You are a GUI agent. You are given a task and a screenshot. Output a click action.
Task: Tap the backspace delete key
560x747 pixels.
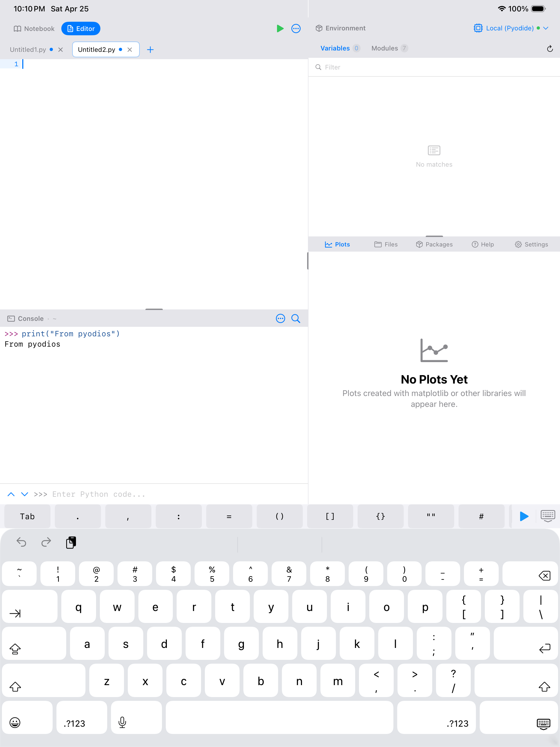tap(530, 574)
